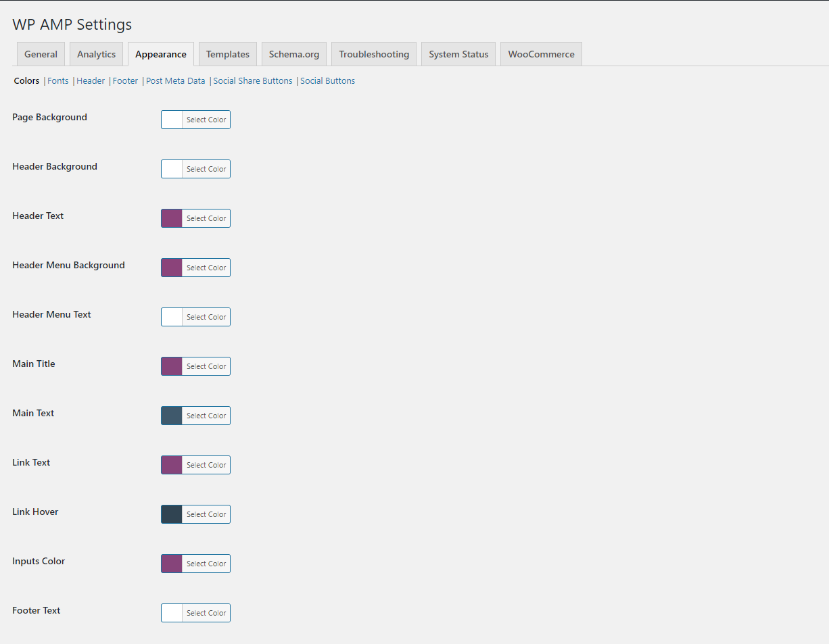Open the Main Title color picker
Screen dimensions: 829x644
coord(195,366)
